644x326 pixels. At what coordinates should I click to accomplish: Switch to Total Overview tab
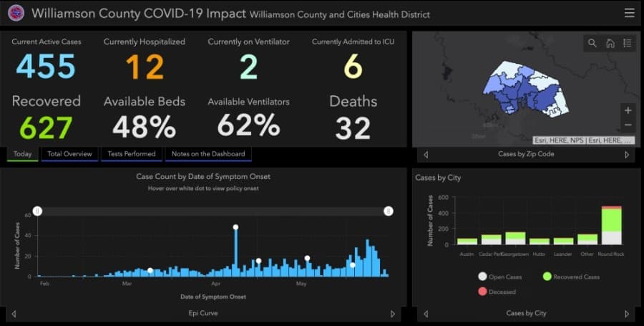69,154
